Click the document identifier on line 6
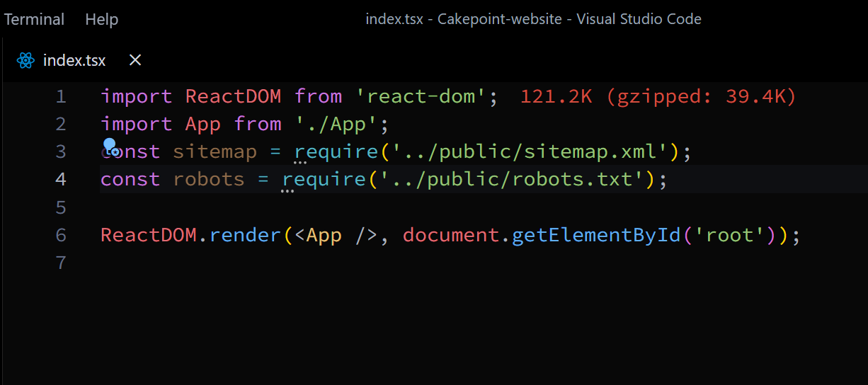 (x=451, y=235)
